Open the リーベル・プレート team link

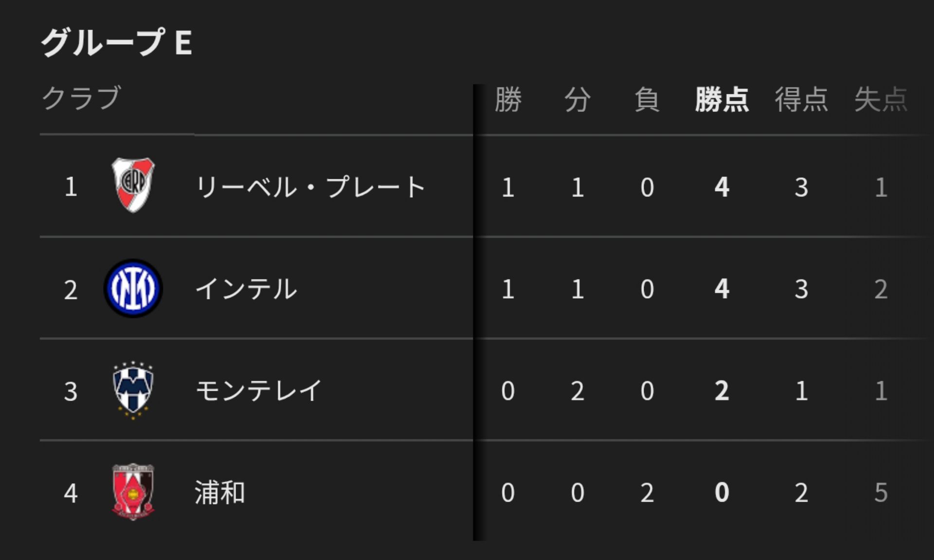tap(310, 187)
